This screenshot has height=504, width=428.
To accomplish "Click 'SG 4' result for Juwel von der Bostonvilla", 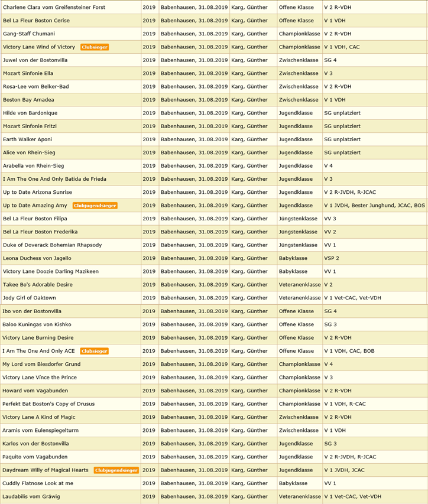I will (x=330, y=60).
